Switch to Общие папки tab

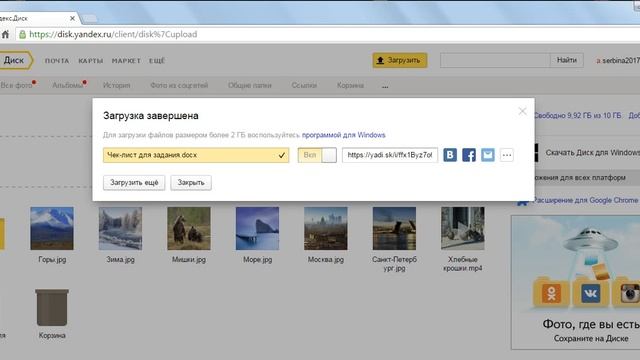tap(250, 85)
